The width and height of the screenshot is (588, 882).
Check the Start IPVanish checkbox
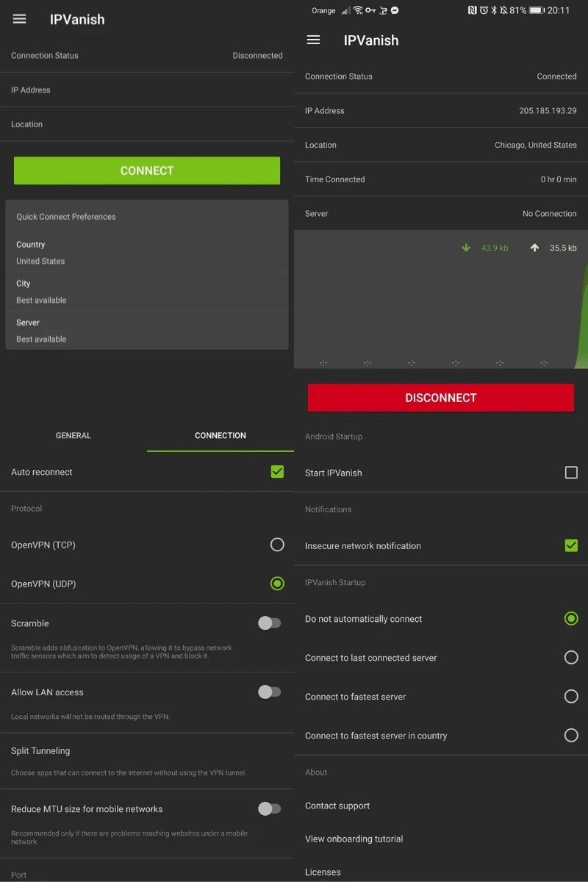coord(571,473)
